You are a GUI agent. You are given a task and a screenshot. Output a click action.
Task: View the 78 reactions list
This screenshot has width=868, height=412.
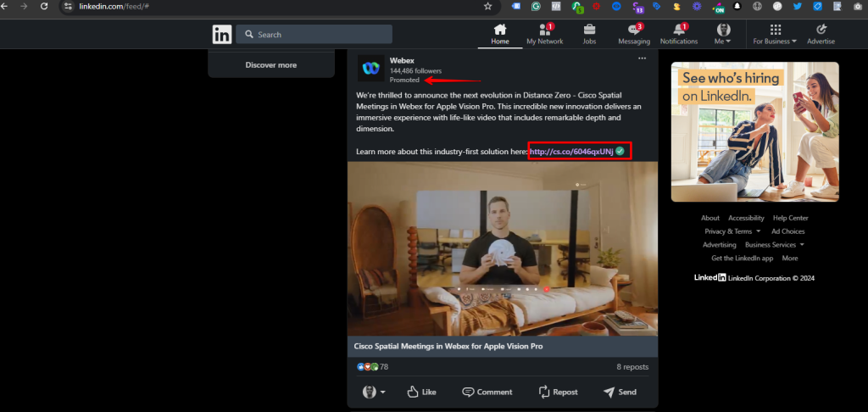coord(373,366)
